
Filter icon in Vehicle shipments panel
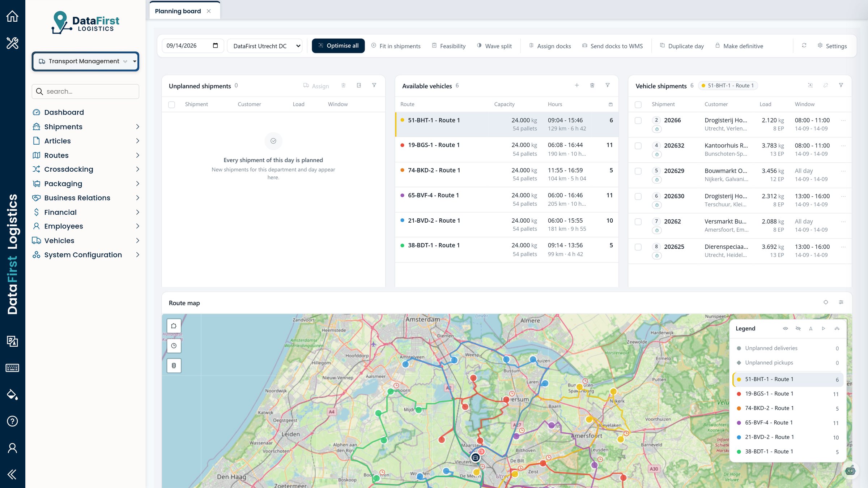click(841, 85)
